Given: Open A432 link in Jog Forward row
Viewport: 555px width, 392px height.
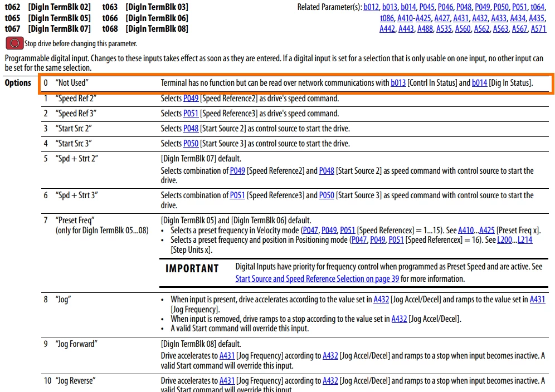Looking at the screenshot, I should tap(330, 356).
